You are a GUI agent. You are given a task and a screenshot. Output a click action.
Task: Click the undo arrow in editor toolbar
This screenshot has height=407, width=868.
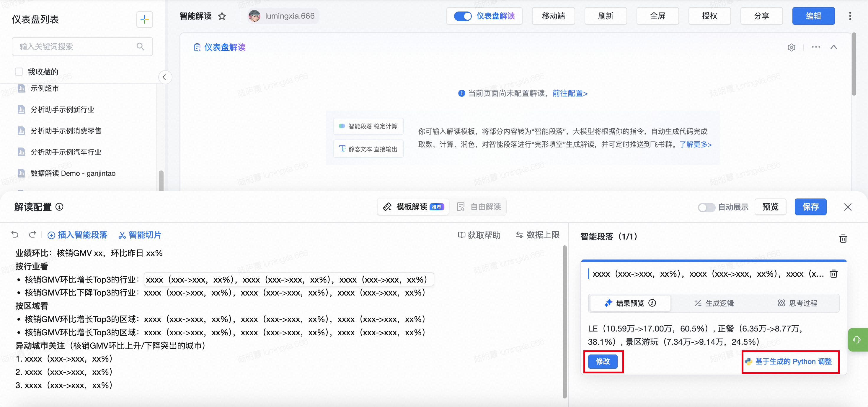(x=15, y=234)
